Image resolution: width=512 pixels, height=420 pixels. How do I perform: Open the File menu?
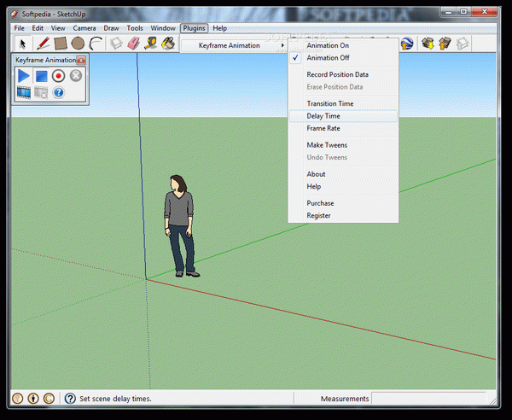coord(20,28)
